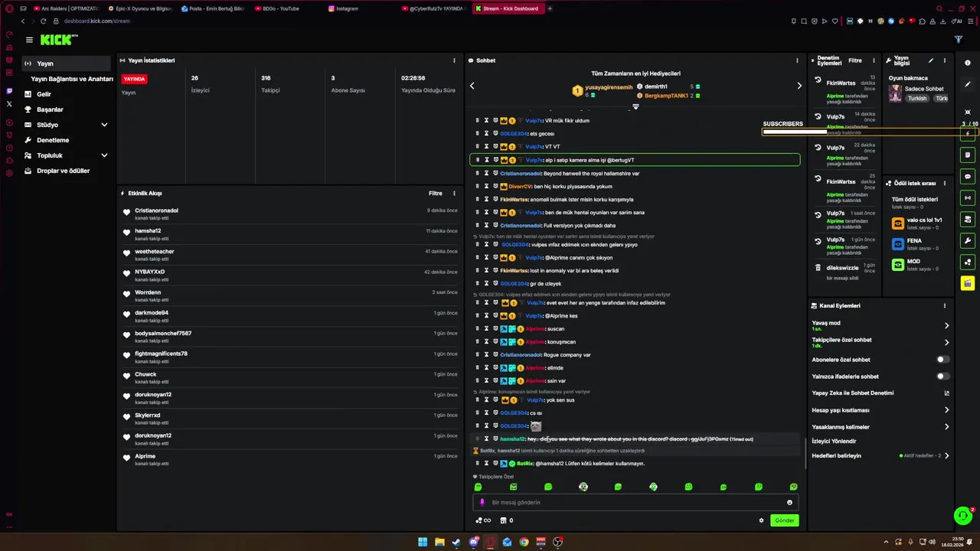
Task: Click broadcast signal icon in right sidebar strip
Action: pos(968,197)
